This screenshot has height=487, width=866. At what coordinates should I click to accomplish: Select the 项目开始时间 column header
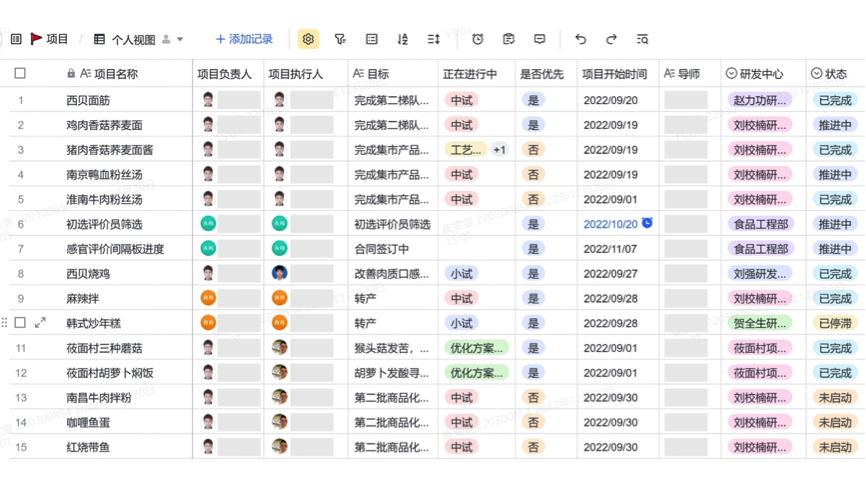click(614, 73)
